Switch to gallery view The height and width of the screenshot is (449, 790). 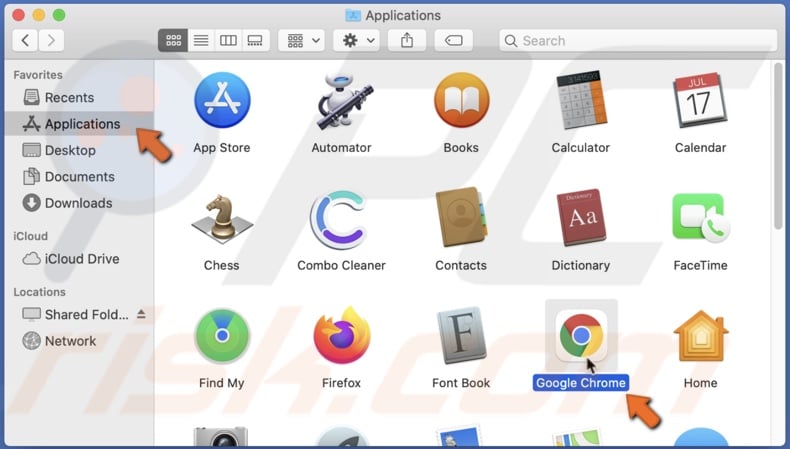(255, 40)
